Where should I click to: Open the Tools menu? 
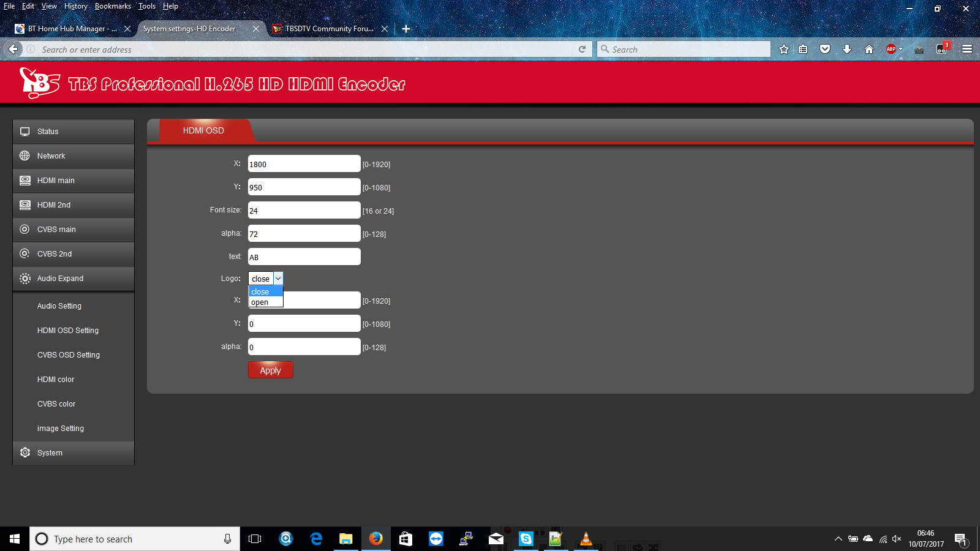(x=147, y=6)
